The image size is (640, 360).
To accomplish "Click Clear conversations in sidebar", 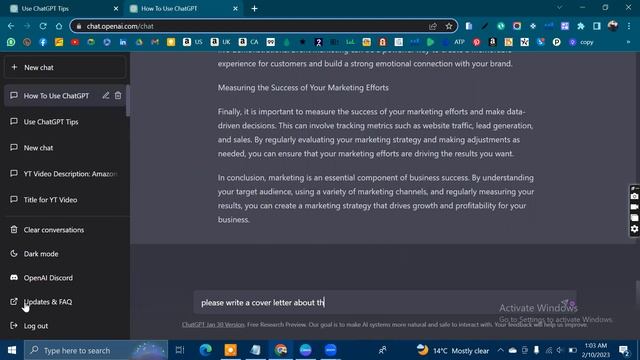I will pos(65,230).
